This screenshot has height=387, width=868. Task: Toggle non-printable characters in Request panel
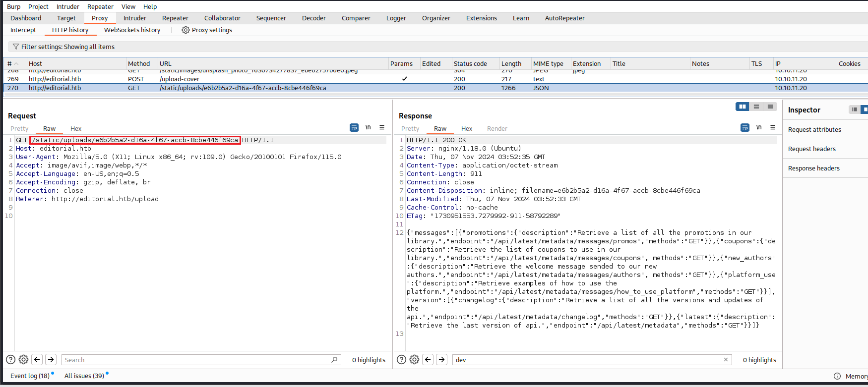coord(368,127)
